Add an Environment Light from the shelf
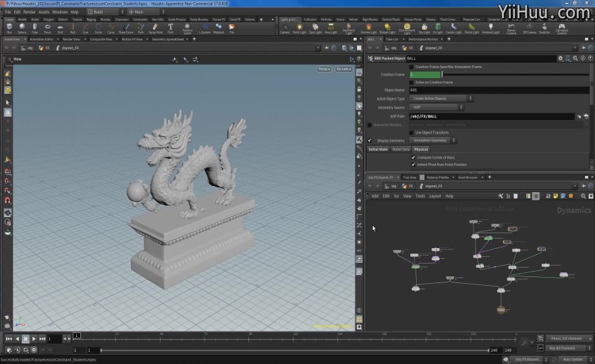 [407, 29]
